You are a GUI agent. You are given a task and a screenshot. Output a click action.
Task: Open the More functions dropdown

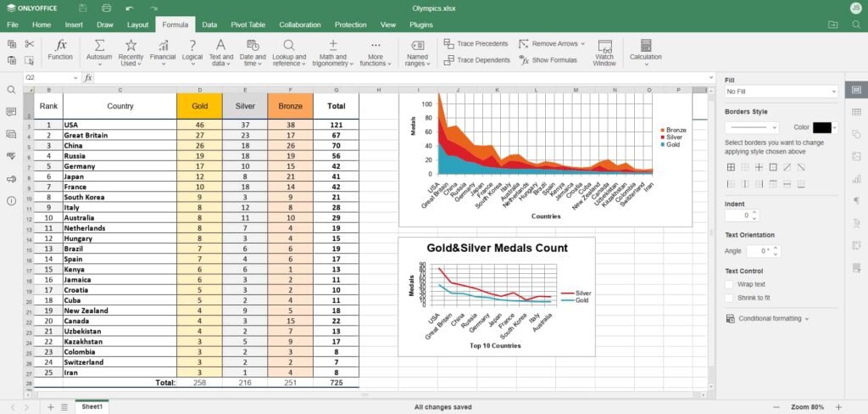(376, 53)
